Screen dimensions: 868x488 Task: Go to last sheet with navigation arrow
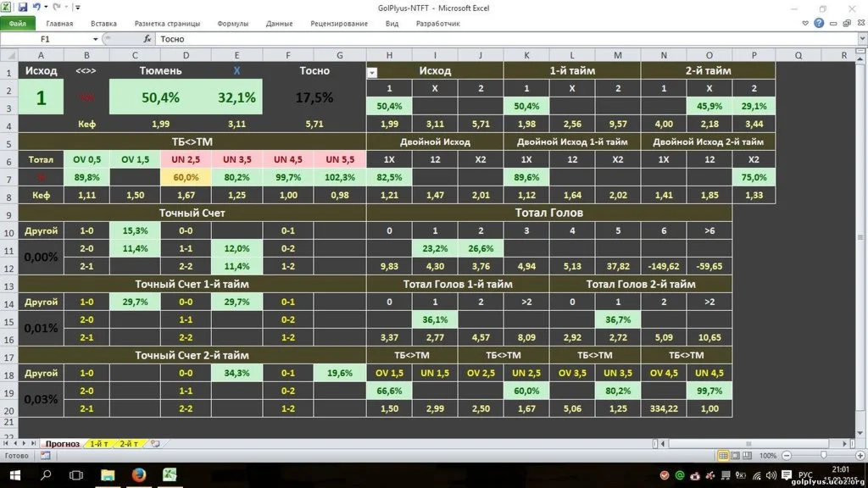33,443
